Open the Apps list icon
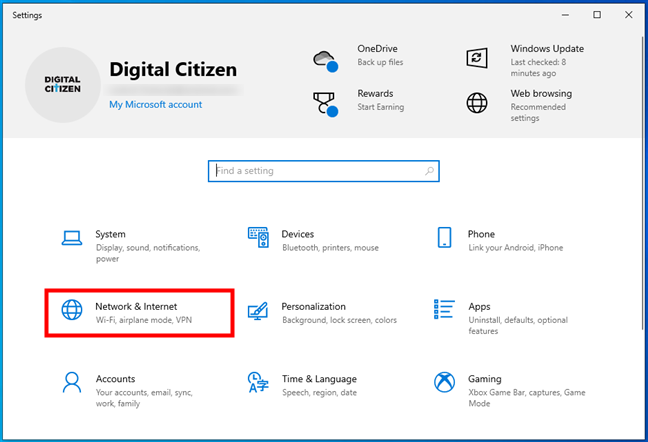Viewport: 648px width, 442px height. [444, 309]
